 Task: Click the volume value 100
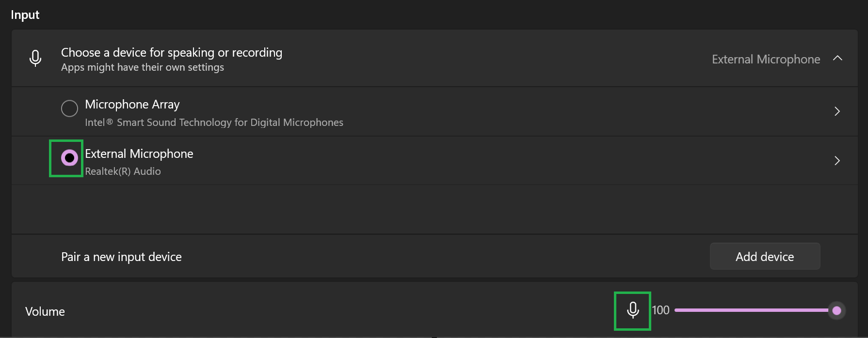pos(660,310)
